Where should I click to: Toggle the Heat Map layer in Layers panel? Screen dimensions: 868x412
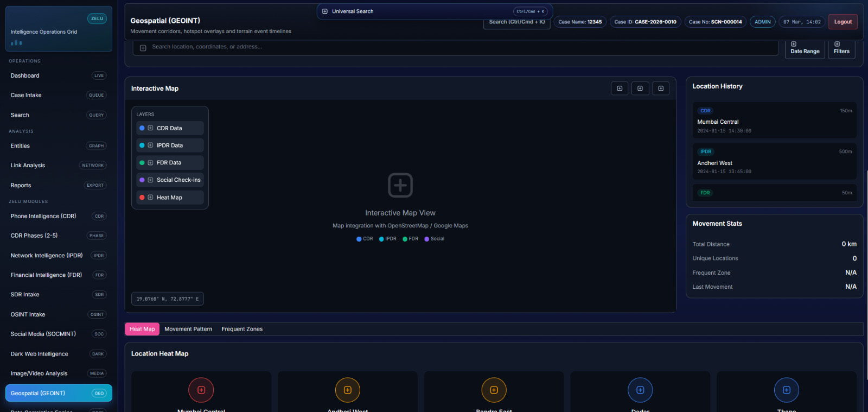click(170, 198)
